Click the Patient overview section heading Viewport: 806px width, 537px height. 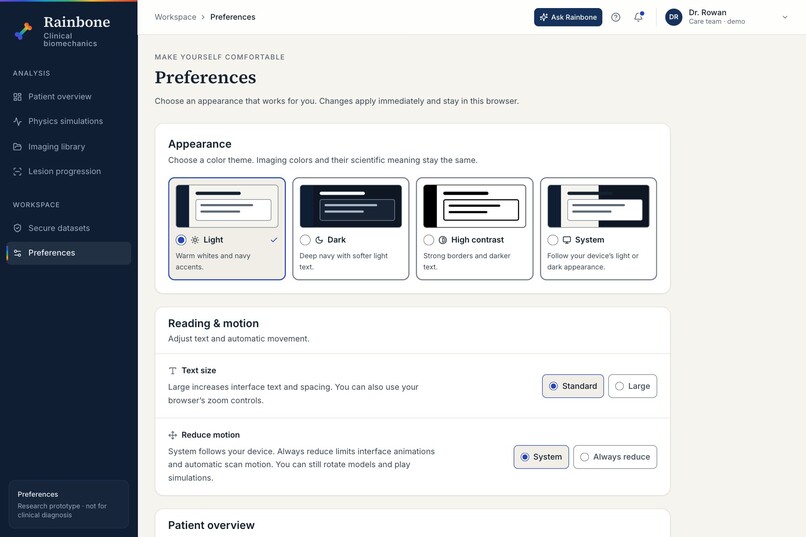(211, 525)
